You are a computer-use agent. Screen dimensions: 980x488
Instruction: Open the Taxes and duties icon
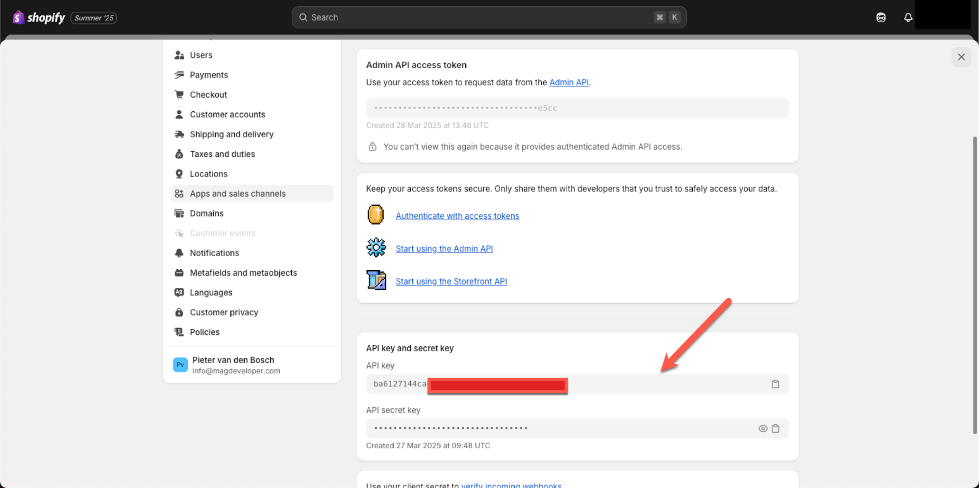pyautogui.click(x=179, y=154)
